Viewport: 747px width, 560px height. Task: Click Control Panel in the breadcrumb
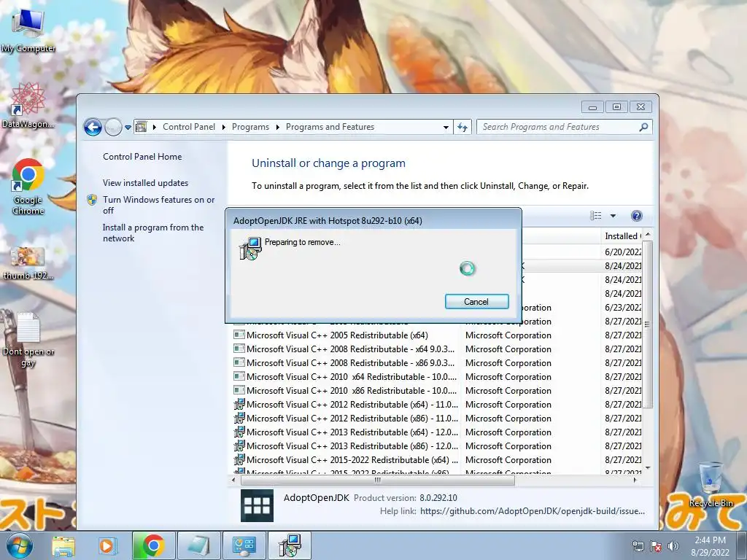[189, 127]
